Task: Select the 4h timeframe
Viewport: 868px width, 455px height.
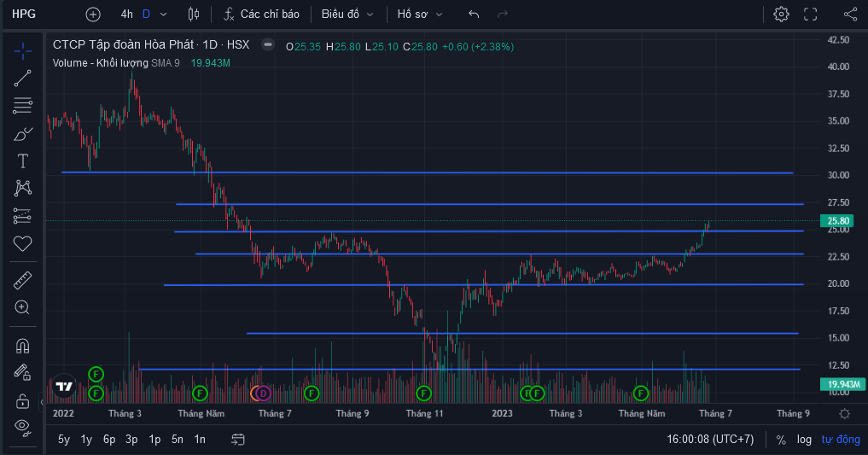Action: point(127,15)
